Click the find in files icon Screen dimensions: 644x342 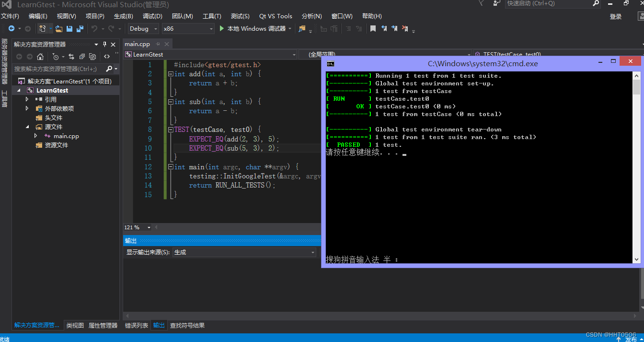click(x=302, y=29)
